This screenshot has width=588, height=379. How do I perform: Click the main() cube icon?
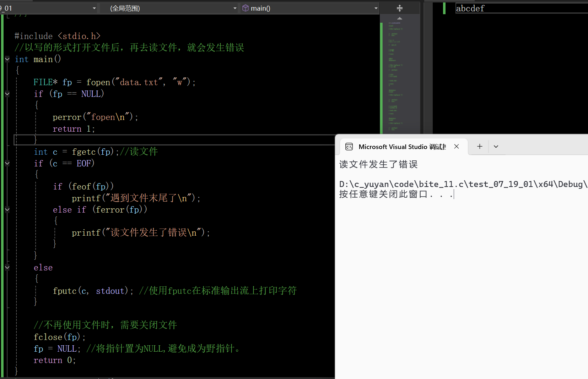pyautogui.click(x=245, y=8)
